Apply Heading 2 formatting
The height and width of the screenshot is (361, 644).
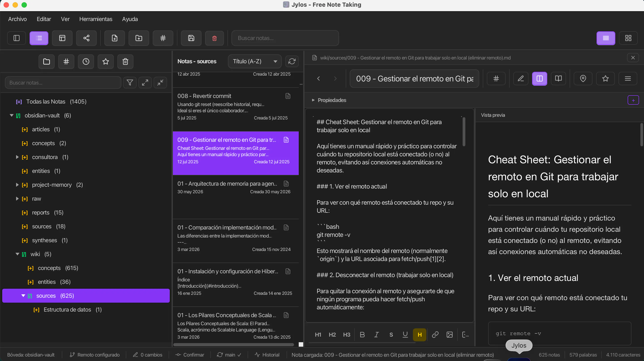pyautogui.click(x=332, y=335)
